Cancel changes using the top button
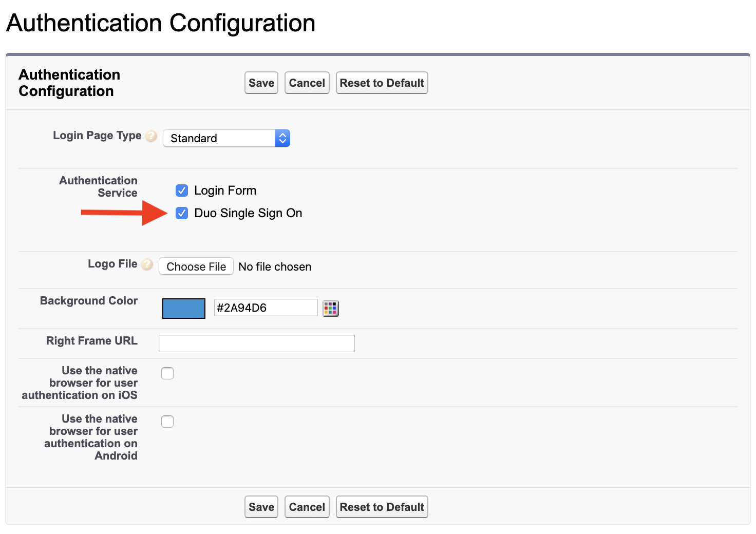 [307, 83]
